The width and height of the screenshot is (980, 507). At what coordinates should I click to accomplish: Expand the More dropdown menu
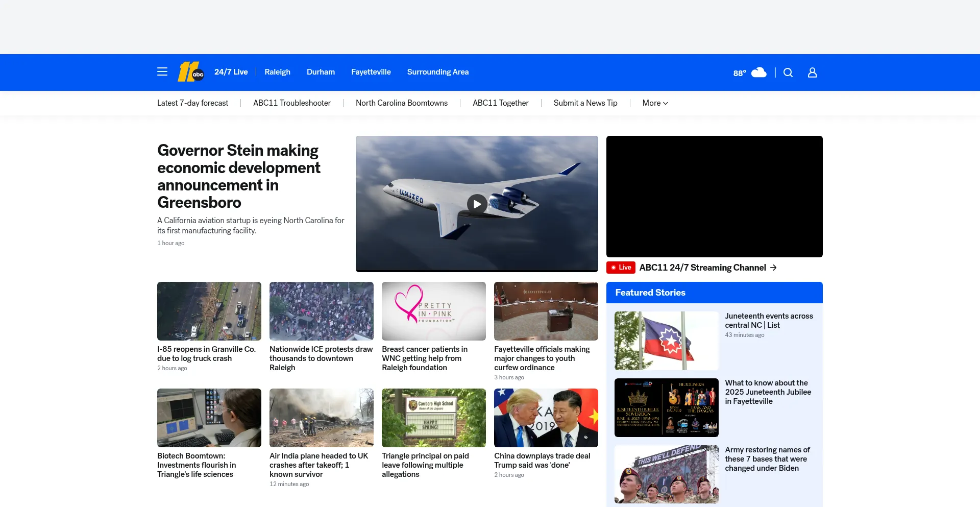point(655,103)
